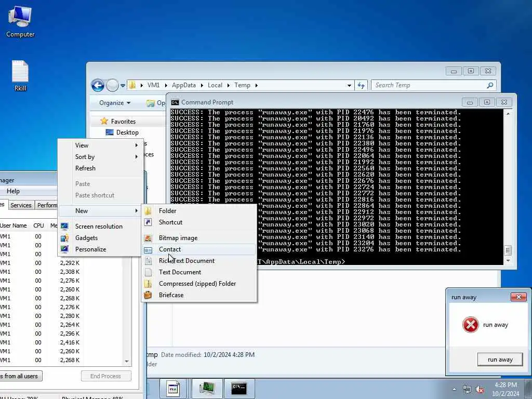Open the Computer desktop icon
This screenshot has width=532, height=399.
pos(20,22)
